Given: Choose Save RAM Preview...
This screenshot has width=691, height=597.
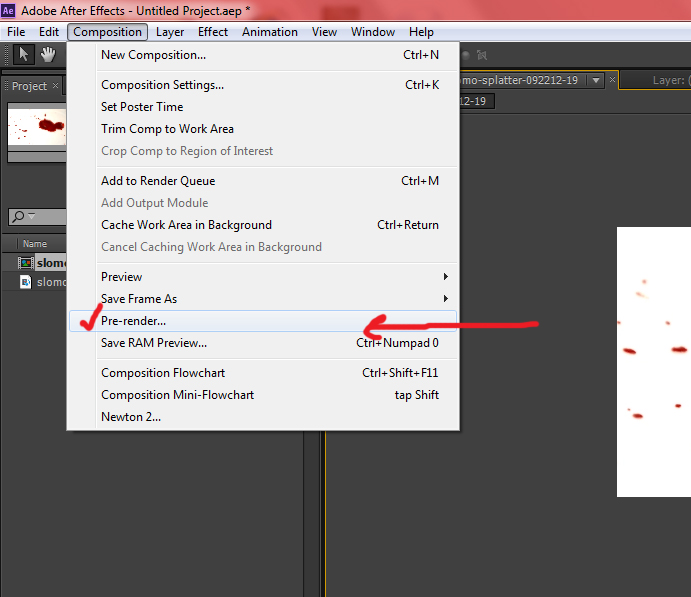Looking at the screenshot, I should pyautogui.click(x=263, y=343).
